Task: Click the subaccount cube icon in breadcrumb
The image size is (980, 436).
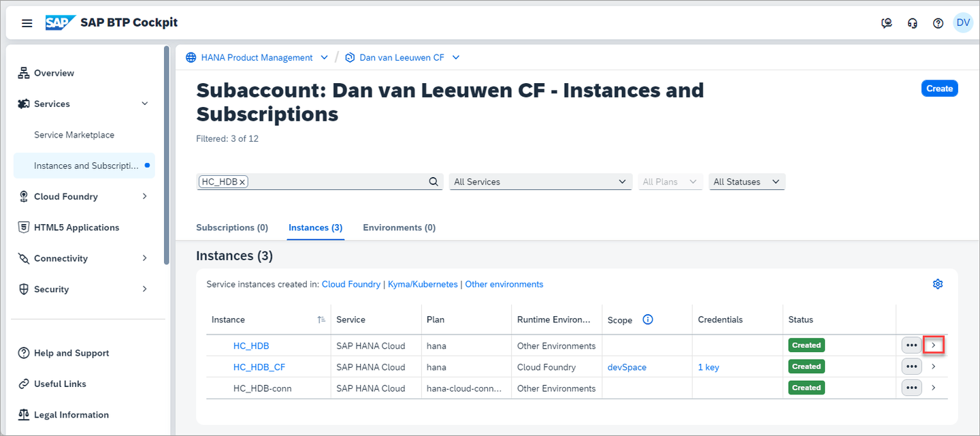Action: click(x=350, y=58)
